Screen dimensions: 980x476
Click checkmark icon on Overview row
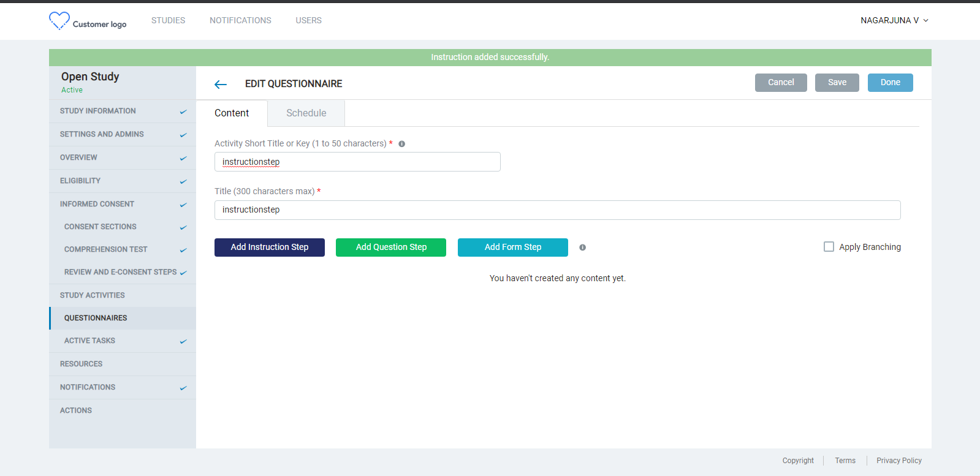click(x=183, y=158)
